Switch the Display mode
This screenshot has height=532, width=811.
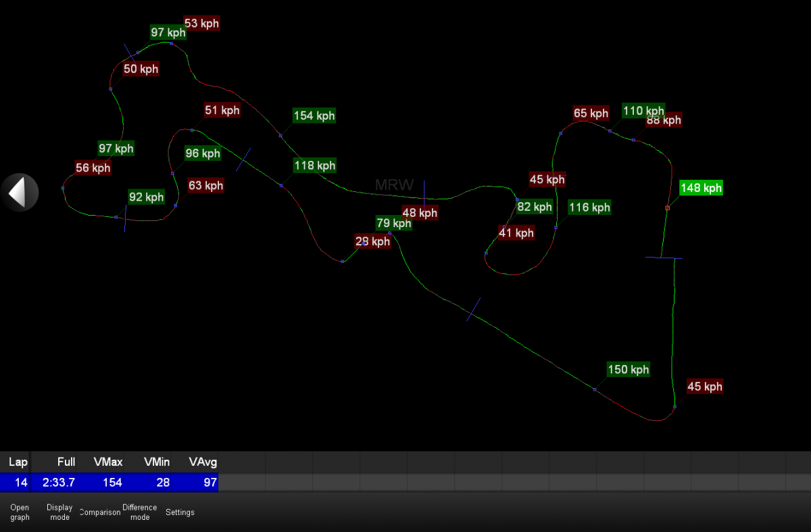click(59, 512)
